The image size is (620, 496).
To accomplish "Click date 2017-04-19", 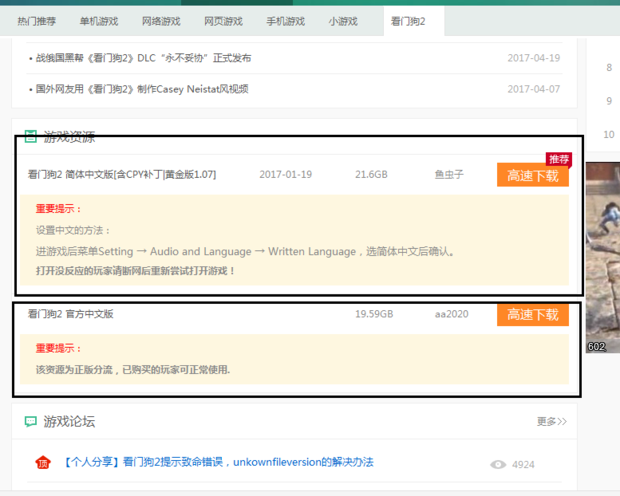I will pyautogui.click(x=534, y=58).
